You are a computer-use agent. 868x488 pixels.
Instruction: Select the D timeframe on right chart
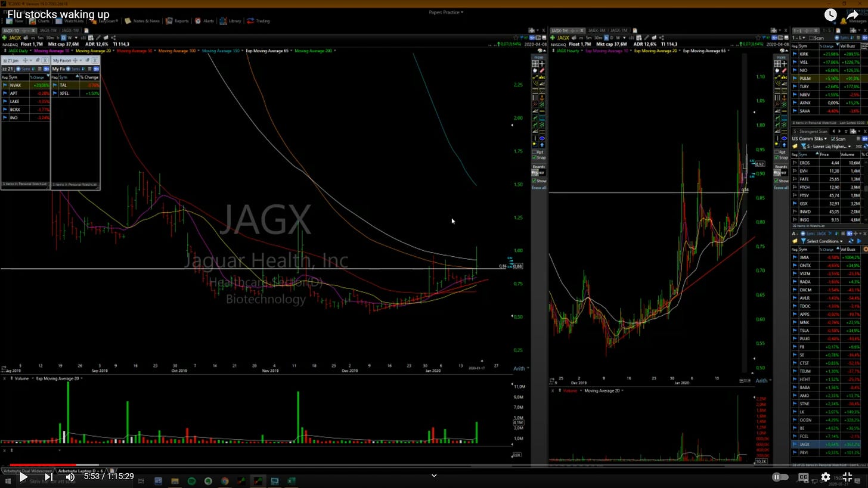(612, 38)
